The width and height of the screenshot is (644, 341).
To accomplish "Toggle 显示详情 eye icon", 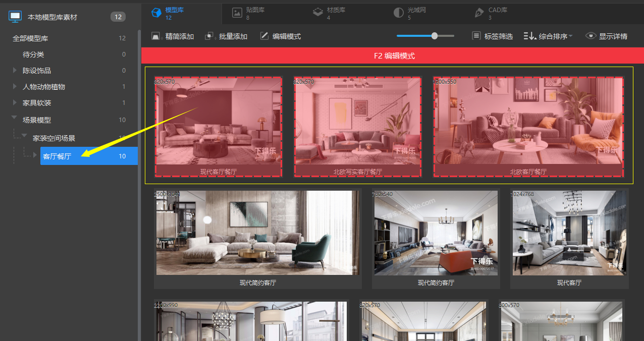I will click(x=591, y=36).
